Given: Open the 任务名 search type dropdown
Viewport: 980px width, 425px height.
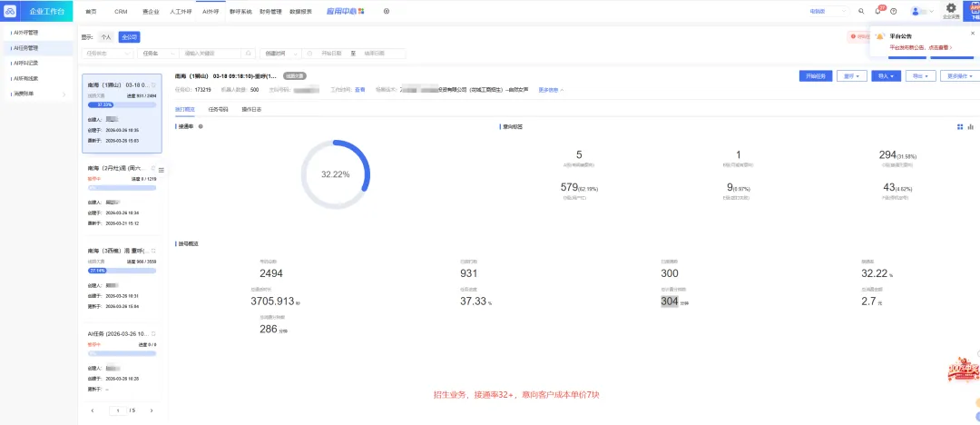Looking at the screenshot, I should 159,54.
